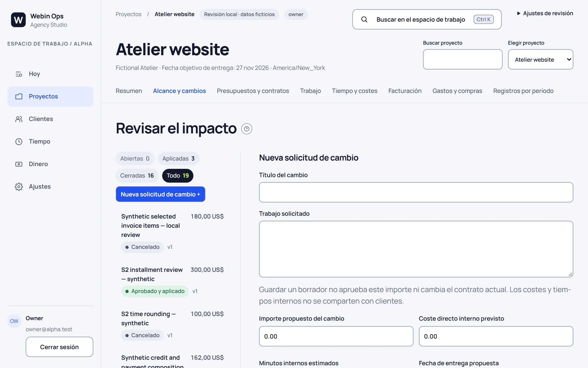This screenshot has width=588, height=368.
Task: Open Presupuestos y contratos tab
Action: click(253, 91)
